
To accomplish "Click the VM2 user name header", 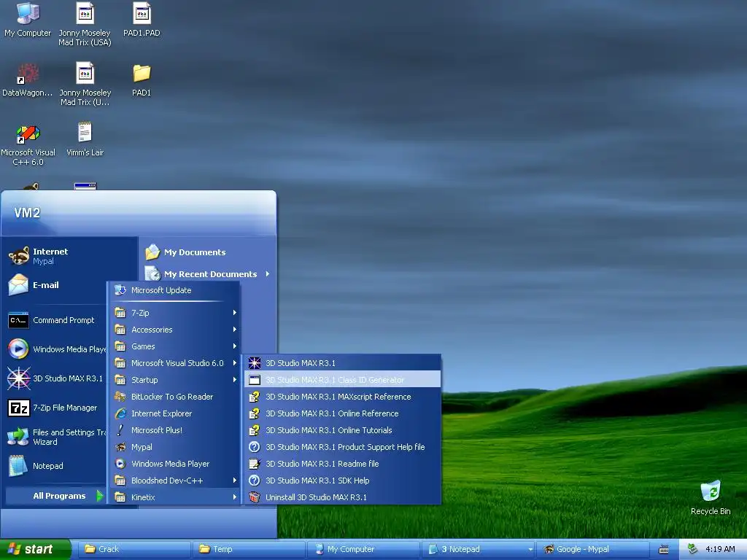I will [x=27, y=213].
